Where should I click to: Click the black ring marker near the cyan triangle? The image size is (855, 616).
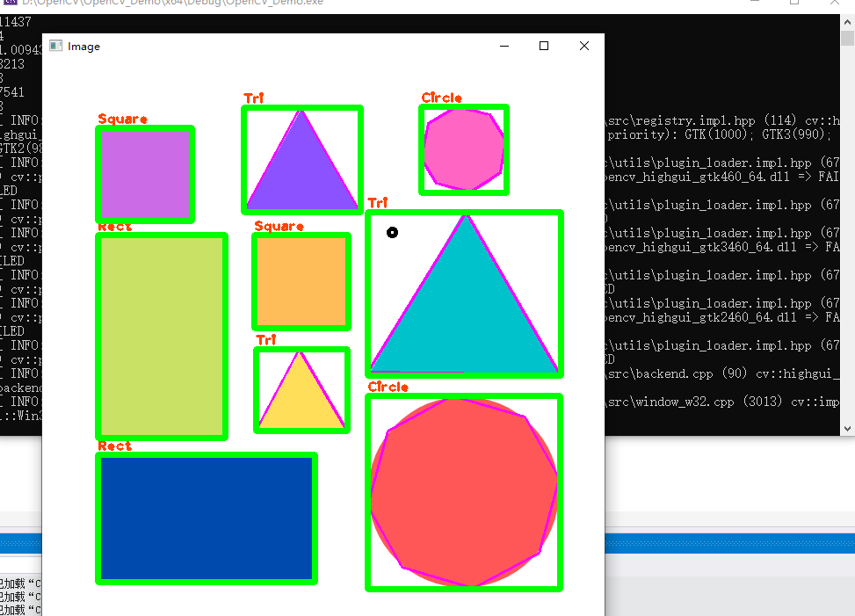[392, 233]
